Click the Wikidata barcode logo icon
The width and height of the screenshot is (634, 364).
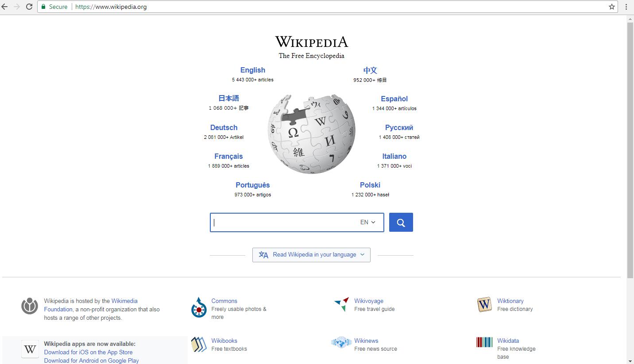click(x=484, y=342)
